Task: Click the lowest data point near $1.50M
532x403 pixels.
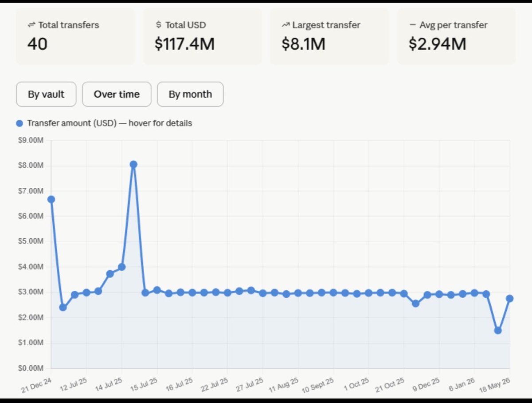Action: [498, 330]
